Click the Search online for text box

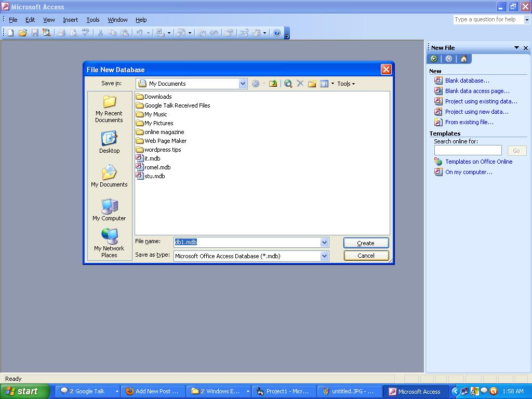point(468,150)
